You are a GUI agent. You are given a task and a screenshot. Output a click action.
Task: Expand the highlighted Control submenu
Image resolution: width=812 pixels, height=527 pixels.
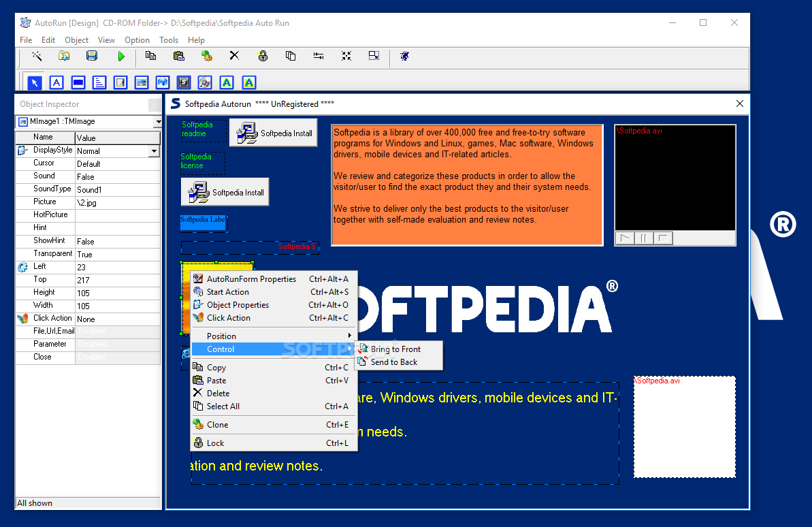274,349
